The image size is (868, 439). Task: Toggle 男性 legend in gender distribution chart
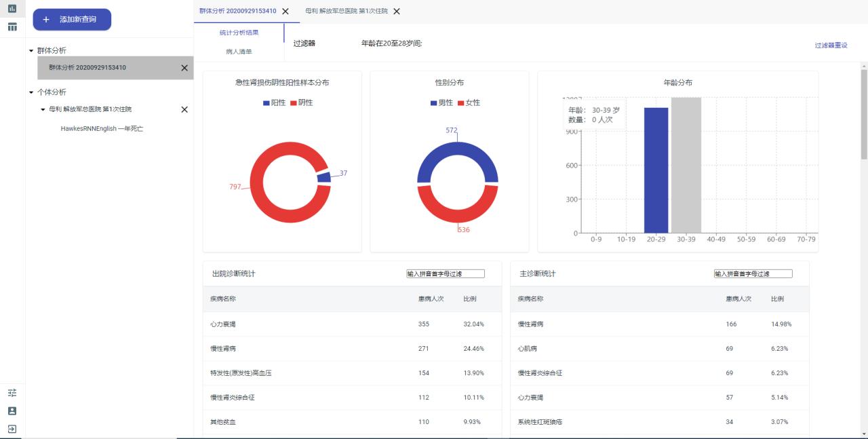click(441, 102)
